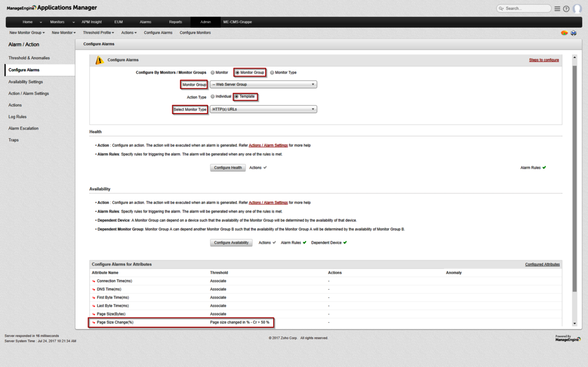Switch to the Alarms tab
Viewport: 588px width, 367px height.
tap(145, 22)
